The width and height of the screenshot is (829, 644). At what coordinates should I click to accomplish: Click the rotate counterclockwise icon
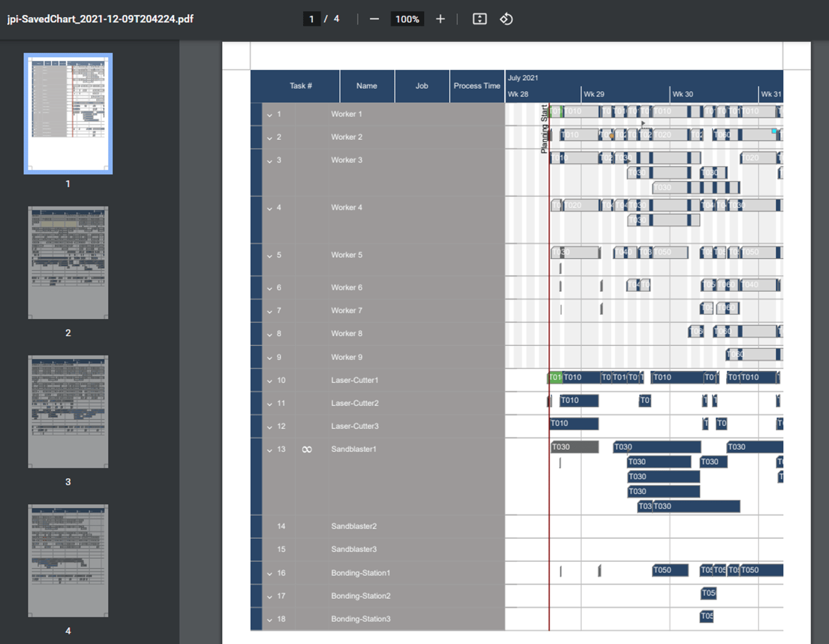pos(506,19)
